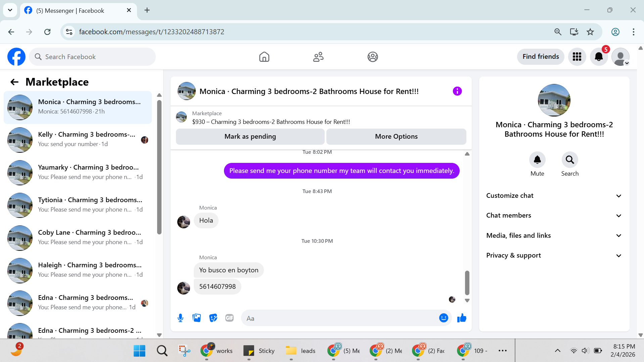Open the Friends icon in top navigation
Image resolution: width=644 pixels, height=362 pixels.
pyautogui.click(x=318, y=57)
